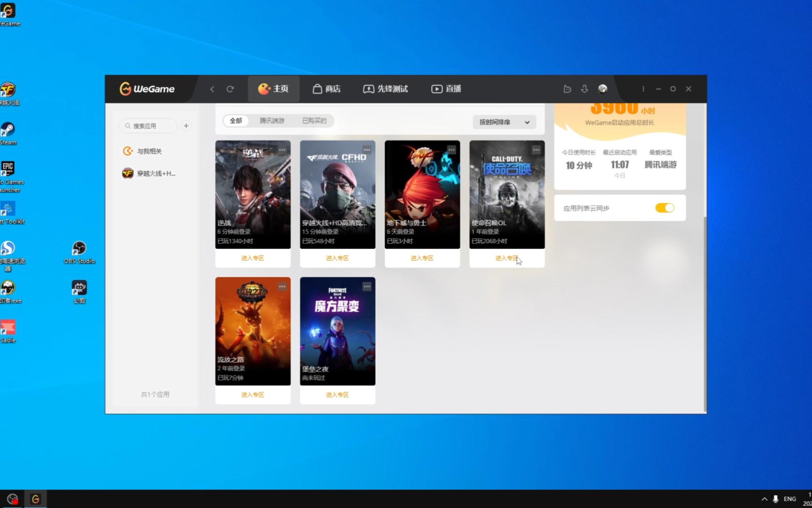
Task: Toggle 应用列表云同步 switch
Action: click(664, 208)
